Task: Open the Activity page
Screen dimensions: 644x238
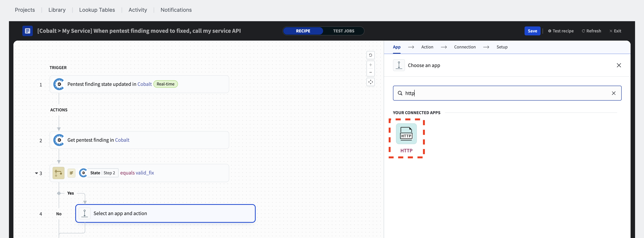Action: 138,10
